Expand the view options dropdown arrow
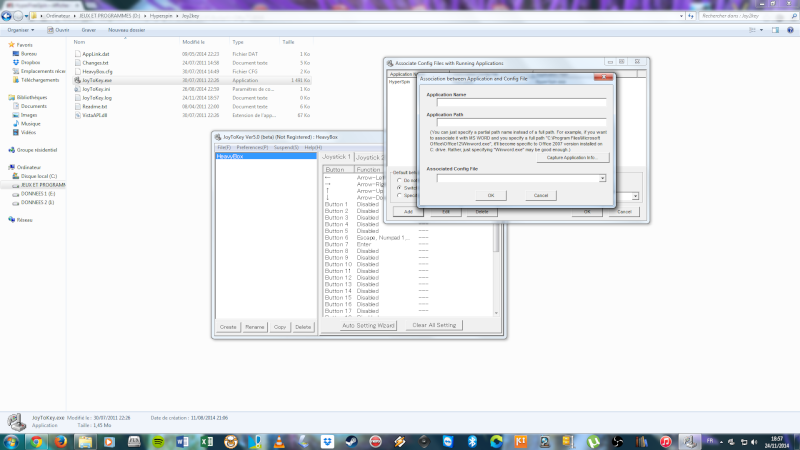 (x=761, y=30)
